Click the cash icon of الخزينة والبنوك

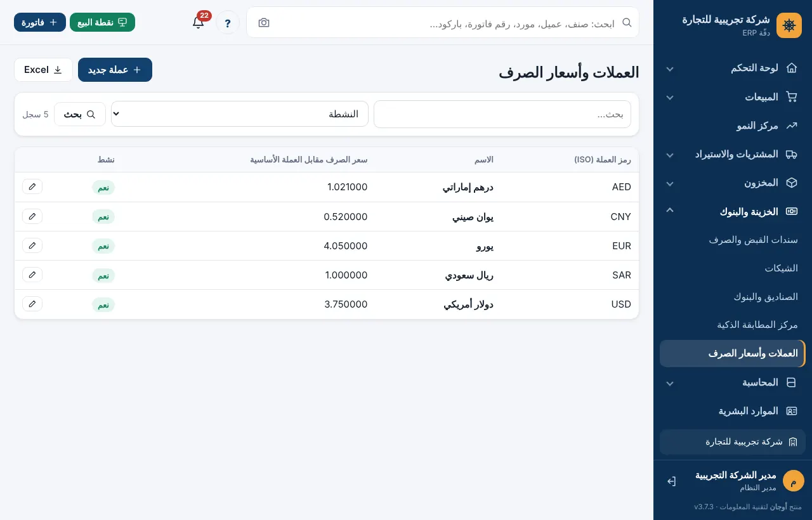point(792,211)
